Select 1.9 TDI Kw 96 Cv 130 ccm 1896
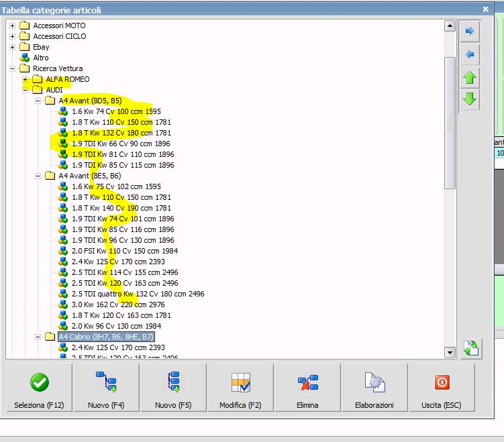This screenshot has width=504, height=442. [123, 240]
